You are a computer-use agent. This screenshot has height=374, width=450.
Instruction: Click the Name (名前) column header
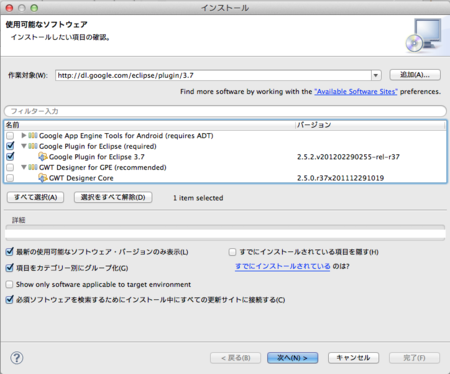tap(150, 125)
